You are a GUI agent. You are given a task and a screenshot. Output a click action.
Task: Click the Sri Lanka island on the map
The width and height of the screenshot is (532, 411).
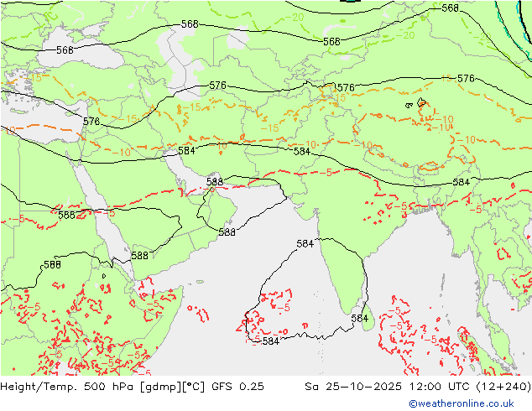pos(368,318)
